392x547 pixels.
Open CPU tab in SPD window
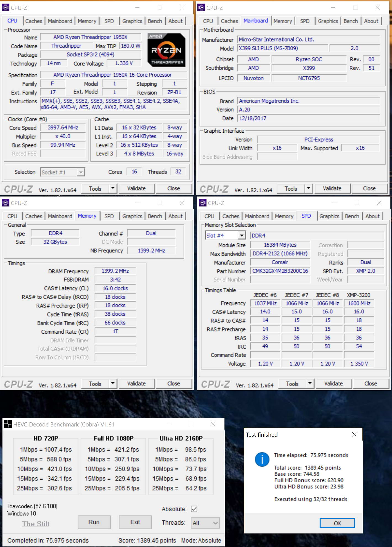209,216
